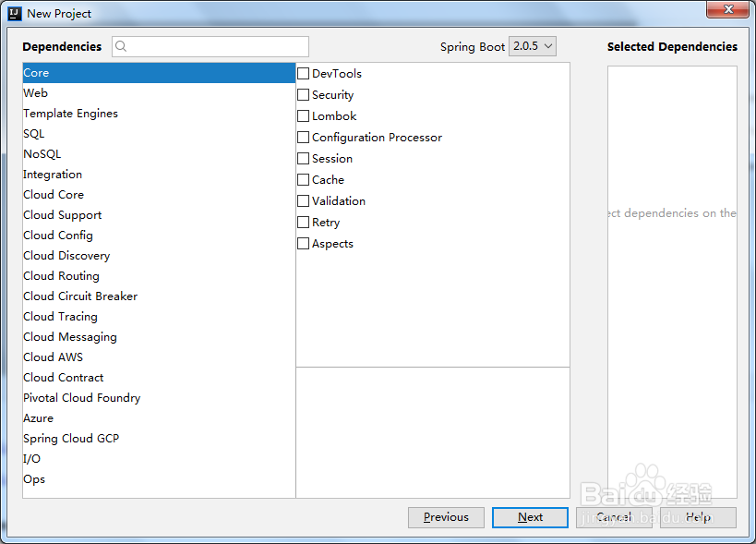This screenshot has width=756, height=544.
Task: Tick the Aspects checkbox
Action: [x=304, y=243]
